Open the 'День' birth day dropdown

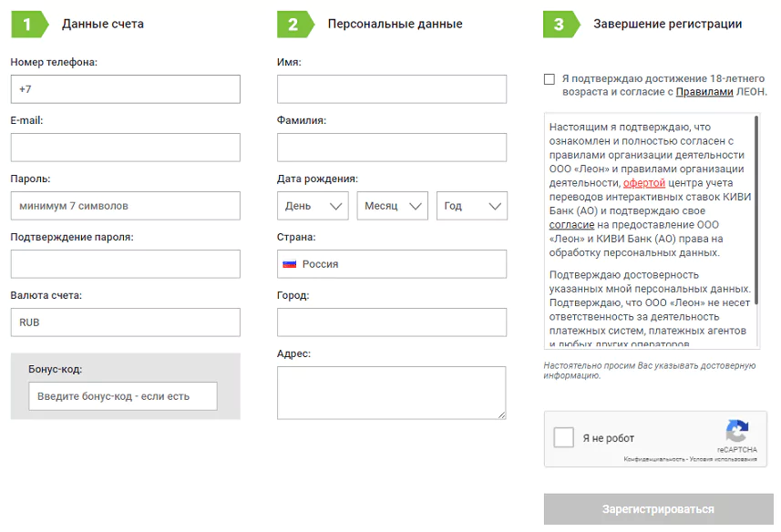coord(313,206)
